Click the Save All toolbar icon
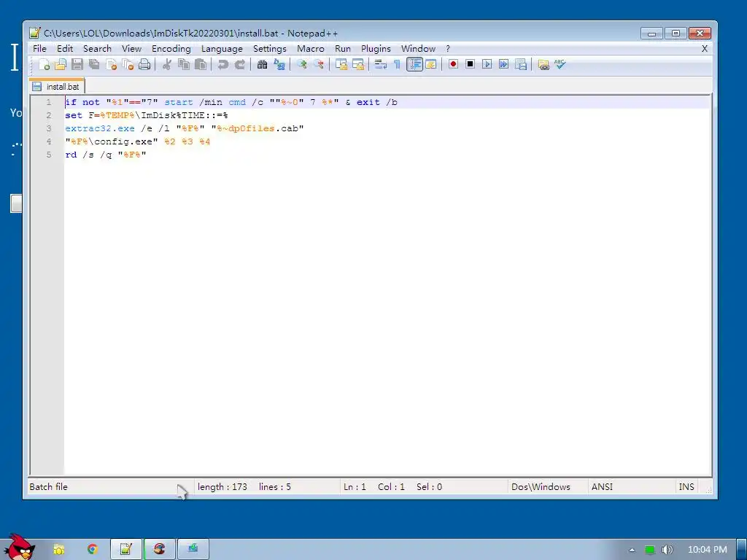 94,64
